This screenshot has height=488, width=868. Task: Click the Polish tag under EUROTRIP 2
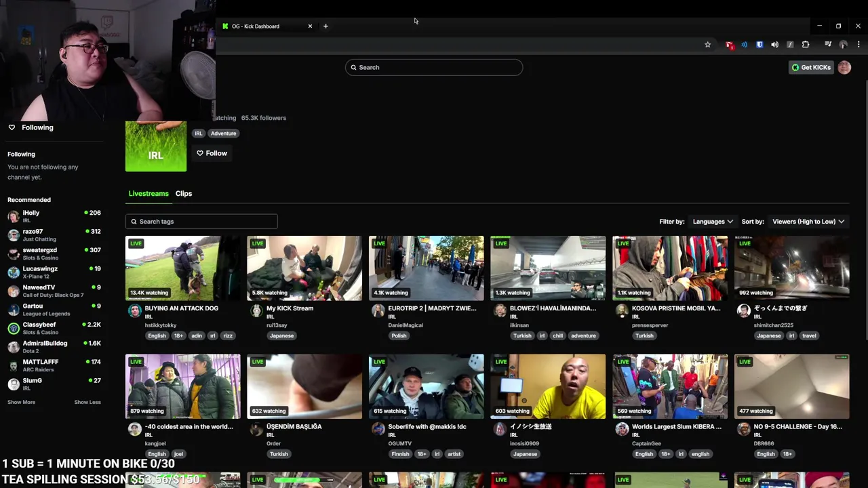pos(399,335)
